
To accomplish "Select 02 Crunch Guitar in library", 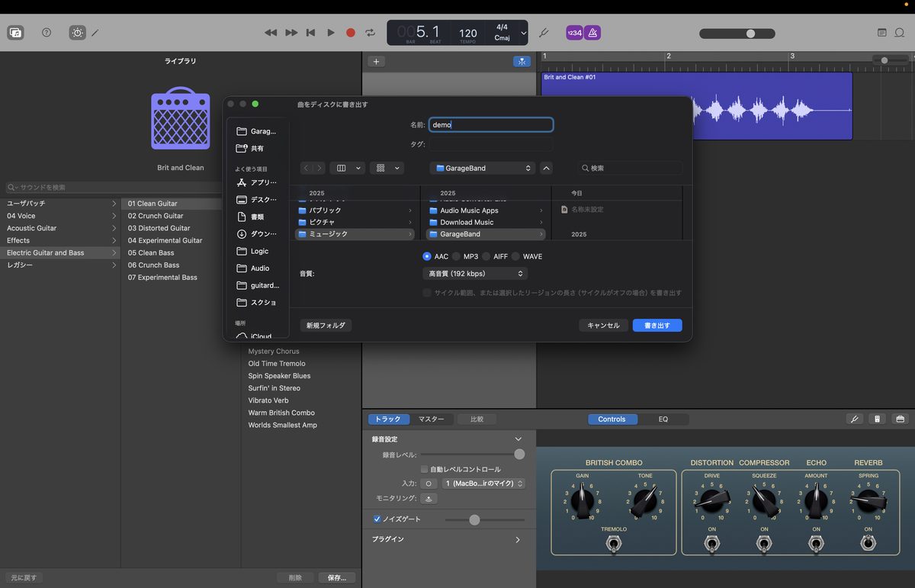I will coord(156,216).
